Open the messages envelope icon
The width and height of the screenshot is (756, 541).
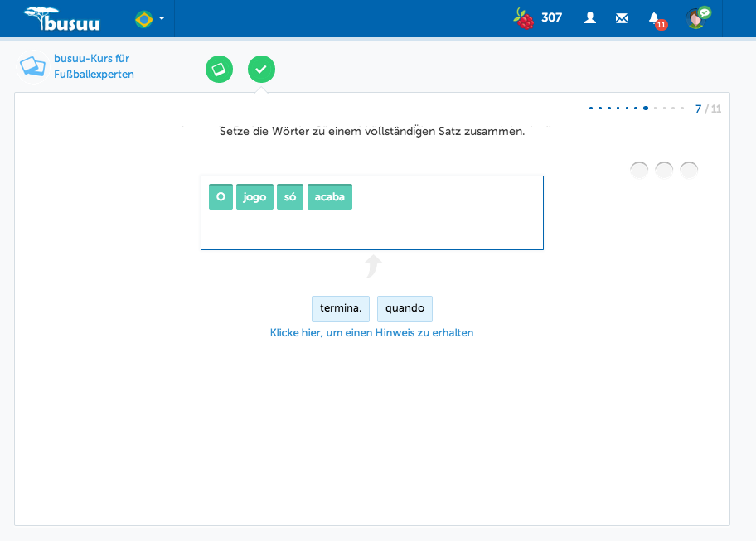(x=622, y=18)
